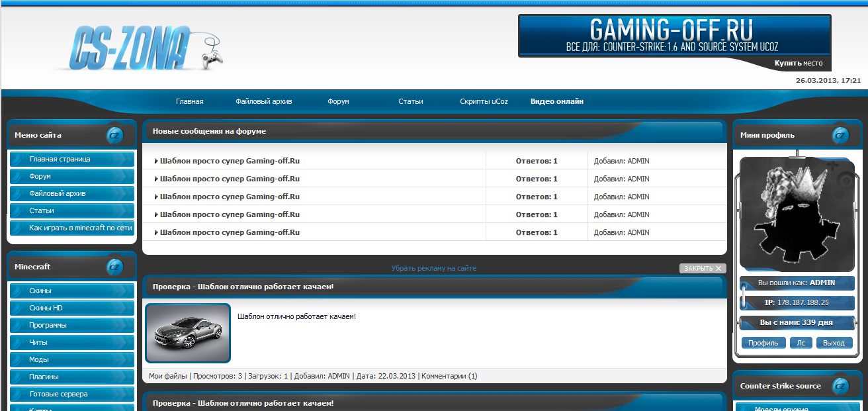868x411 pixels.
Task: Open the first Проверка - Шаблон отлично работает post title
Action: point(243,287)
